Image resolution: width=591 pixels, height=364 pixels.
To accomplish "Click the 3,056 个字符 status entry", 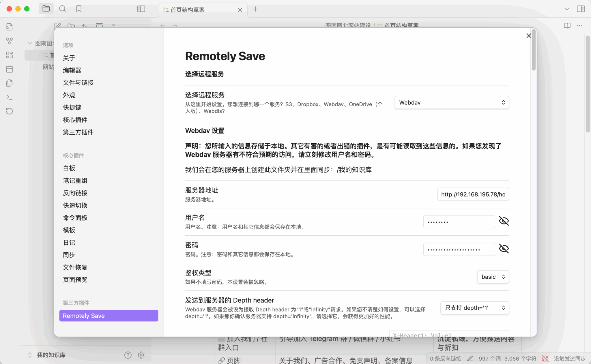I will 520,359.
